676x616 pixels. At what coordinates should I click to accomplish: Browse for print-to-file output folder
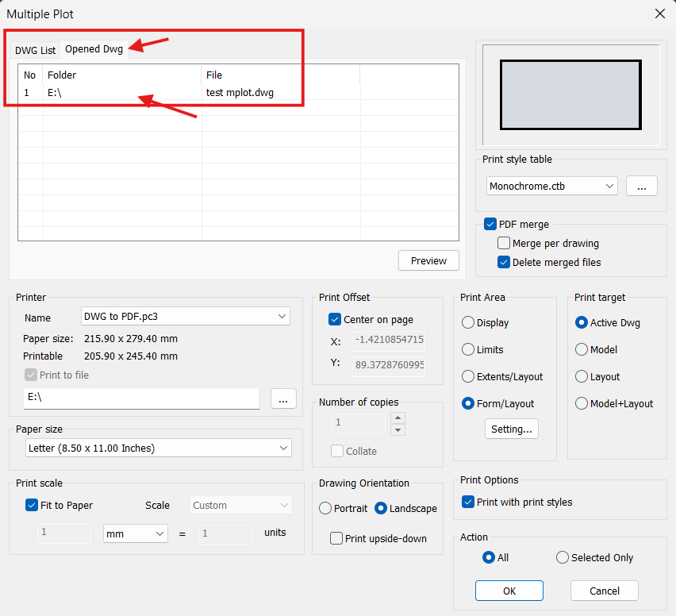[283, 398]
